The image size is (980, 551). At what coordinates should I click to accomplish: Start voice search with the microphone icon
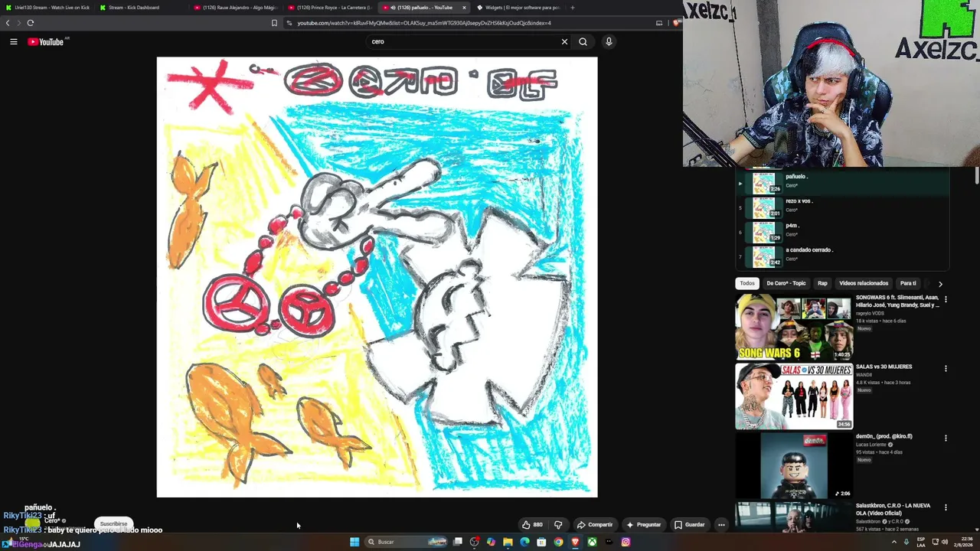609,41
